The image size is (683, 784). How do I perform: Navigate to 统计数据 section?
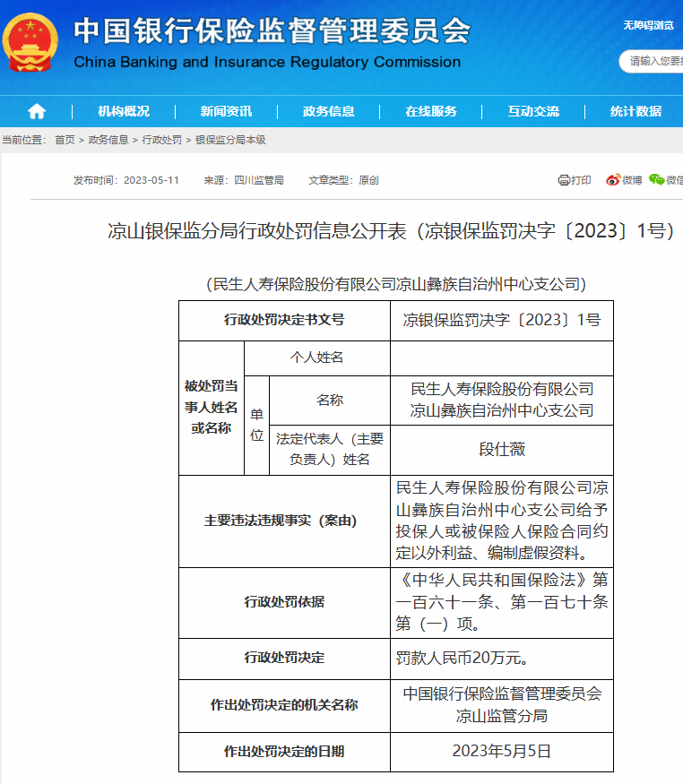(635, 111)
